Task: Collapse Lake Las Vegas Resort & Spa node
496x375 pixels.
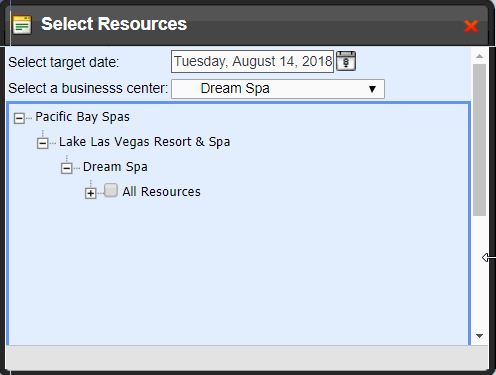Action: pos(43,143)
